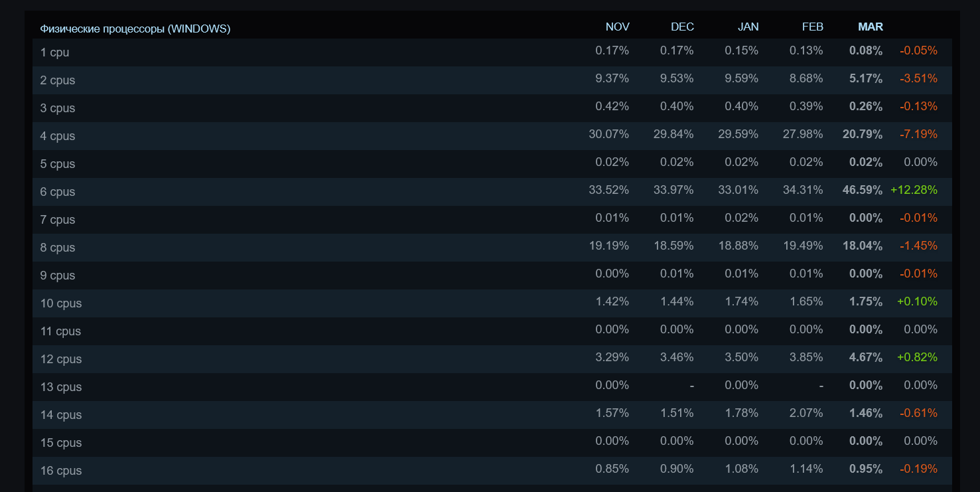The height and width of the screenshot is (492, 980).
Task: Click the FEB column header
Action: coord(812,27)
